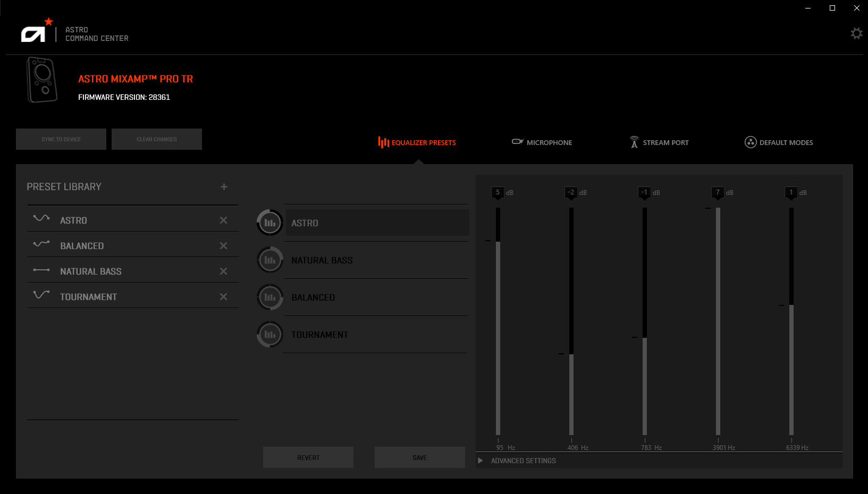Click the Equalizer Presets icon tab
868x494 pixels.
383,142
